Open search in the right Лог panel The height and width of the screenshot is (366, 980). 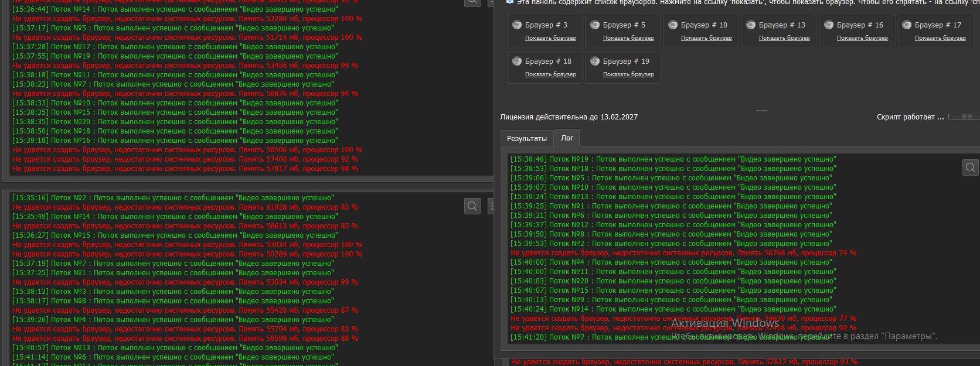click(x=970, y=168)
